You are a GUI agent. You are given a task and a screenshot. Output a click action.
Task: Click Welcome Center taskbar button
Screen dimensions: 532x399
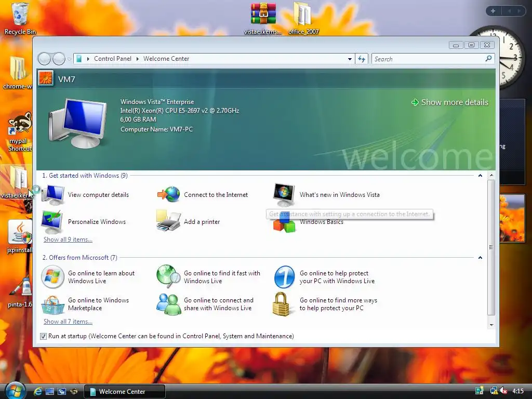coord(125,392)
